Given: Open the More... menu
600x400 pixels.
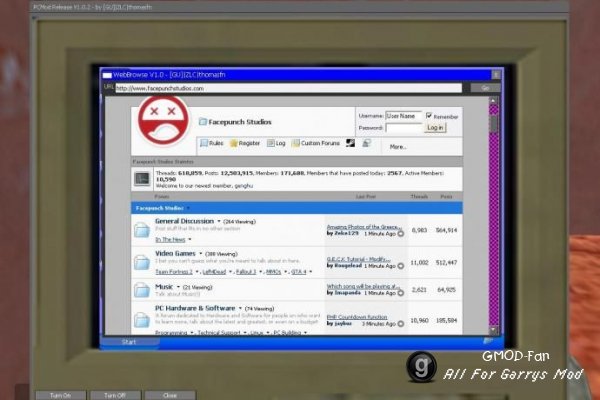Looking at the screenshot, I should click(398, 147).
